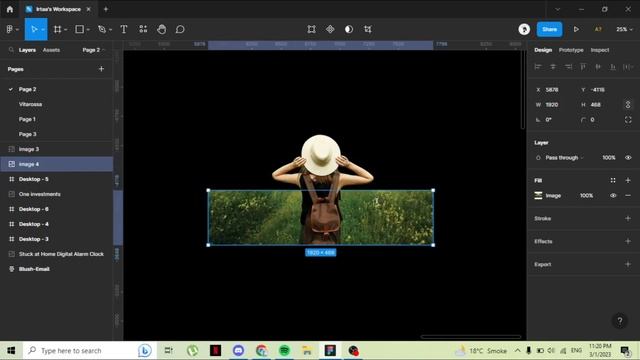
Task: Click the X position field
Action: tap(552, 89)
